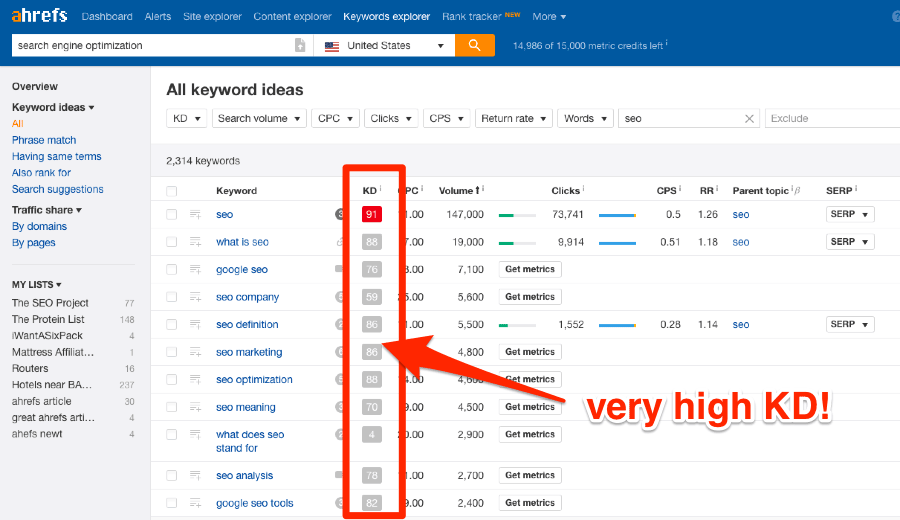This screenshot has width=900, height=520.
Task: Click the clicks distribution bar for 'what is seo'
Action: point(617,243)
